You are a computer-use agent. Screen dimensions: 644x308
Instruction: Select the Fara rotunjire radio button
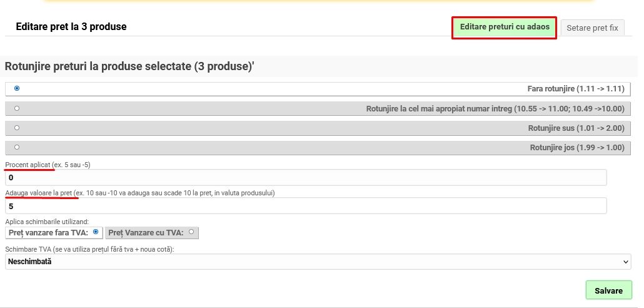tap(17, 88)
